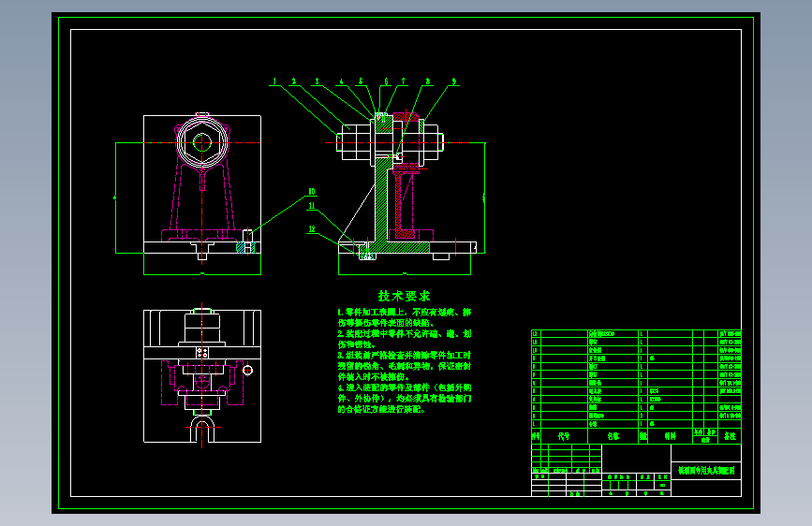
Task: Select part balloon number 3
Action: (317, 81)
